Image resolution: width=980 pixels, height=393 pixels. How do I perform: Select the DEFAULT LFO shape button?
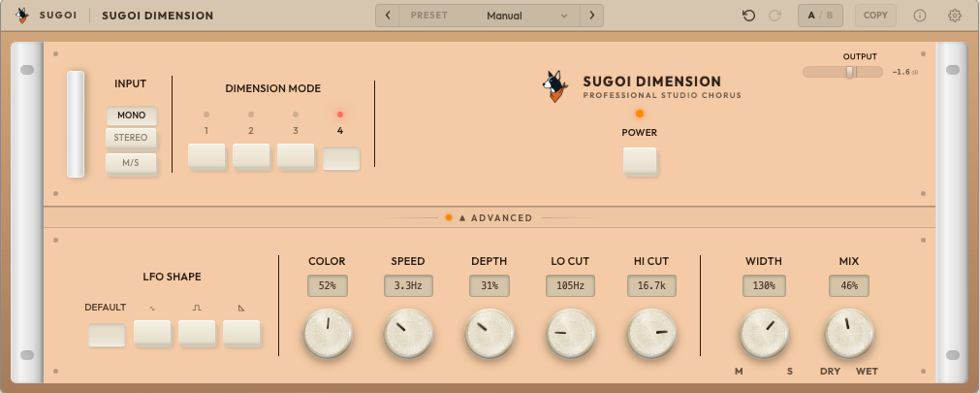(107, 336)
